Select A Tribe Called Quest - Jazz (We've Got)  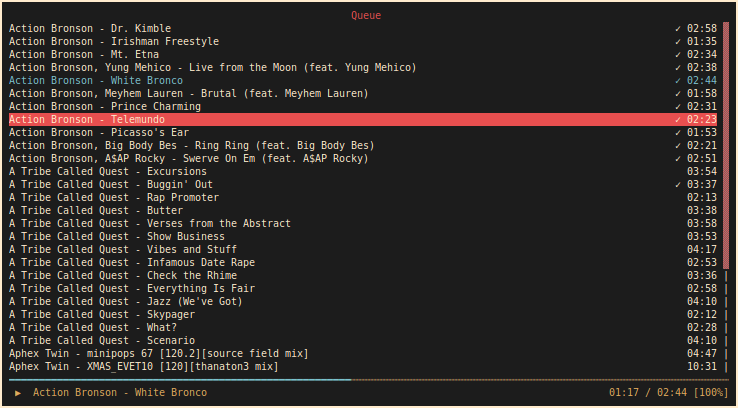click(126, 302)
